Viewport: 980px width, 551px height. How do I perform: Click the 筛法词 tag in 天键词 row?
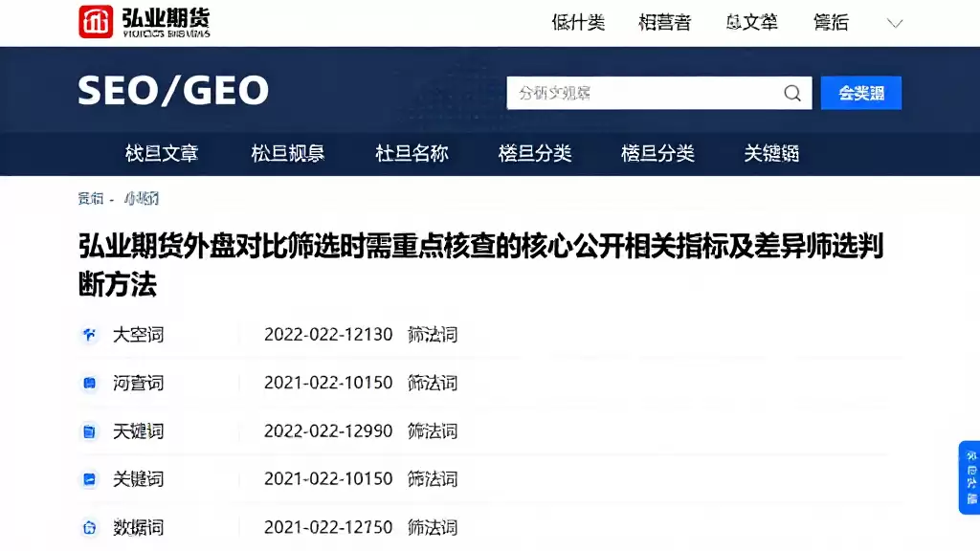[433, 431]
